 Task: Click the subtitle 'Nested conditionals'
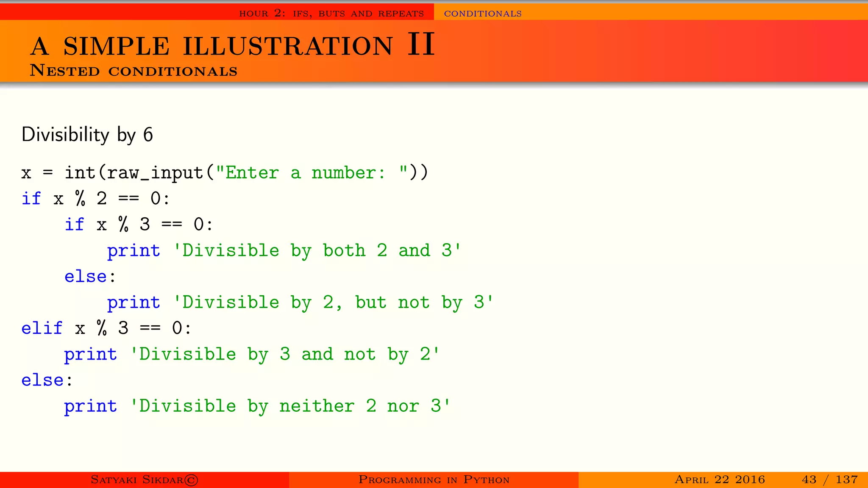coord(134,70)
